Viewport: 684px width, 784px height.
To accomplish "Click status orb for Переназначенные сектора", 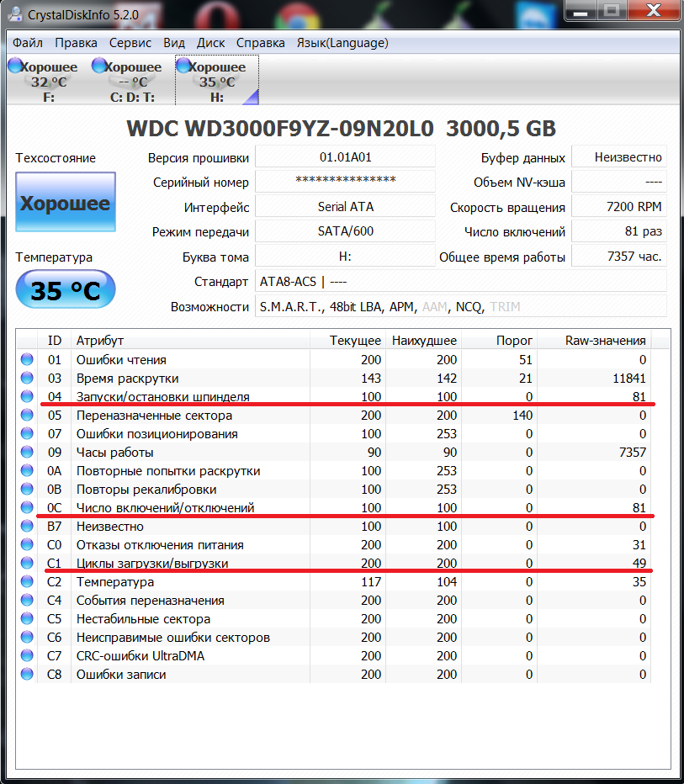I will tap(27, 415).
